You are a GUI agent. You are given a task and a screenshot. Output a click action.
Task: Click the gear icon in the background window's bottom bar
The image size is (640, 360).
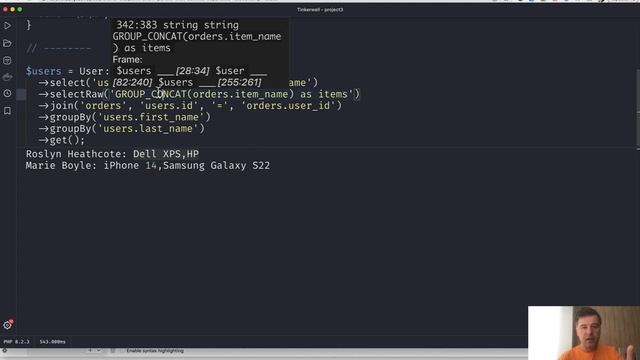[x=4, y=351]
